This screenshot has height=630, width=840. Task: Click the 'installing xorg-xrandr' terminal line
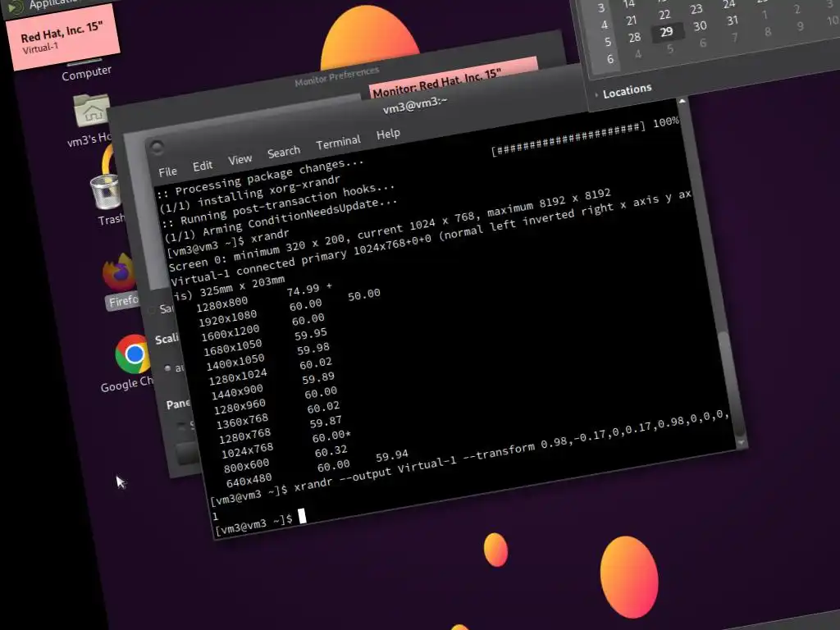tap(249, 194)
